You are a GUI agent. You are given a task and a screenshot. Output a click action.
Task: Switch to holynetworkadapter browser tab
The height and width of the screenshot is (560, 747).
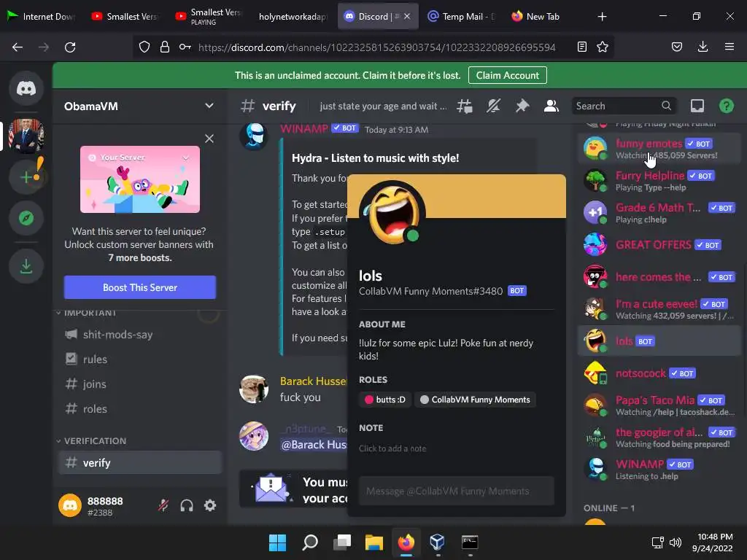point(293,16)
